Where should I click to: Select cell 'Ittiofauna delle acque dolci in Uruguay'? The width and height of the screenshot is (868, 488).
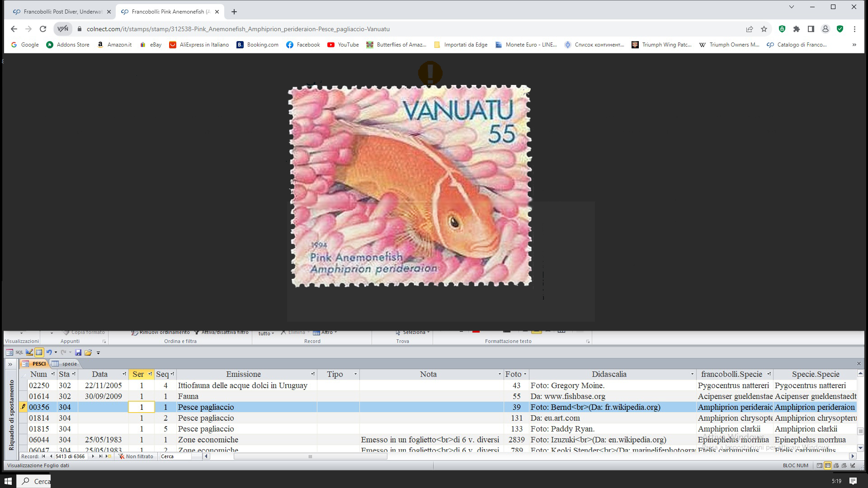(x=246, y=385)
